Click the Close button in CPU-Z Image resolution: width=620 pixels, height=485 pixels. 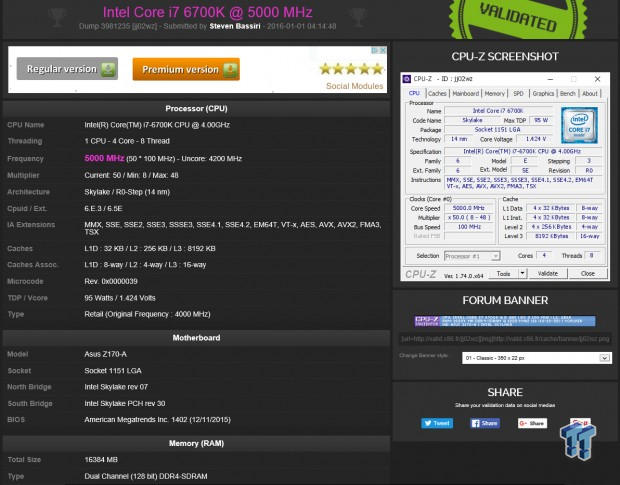(x=588, y=274)
